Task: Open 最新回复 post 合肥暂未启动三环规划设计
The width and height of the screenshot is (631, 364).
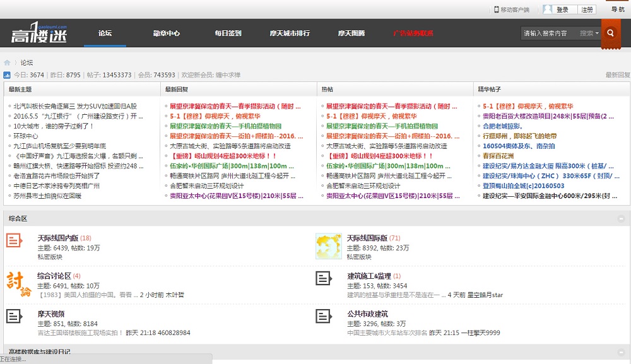Action: (207, 186)
